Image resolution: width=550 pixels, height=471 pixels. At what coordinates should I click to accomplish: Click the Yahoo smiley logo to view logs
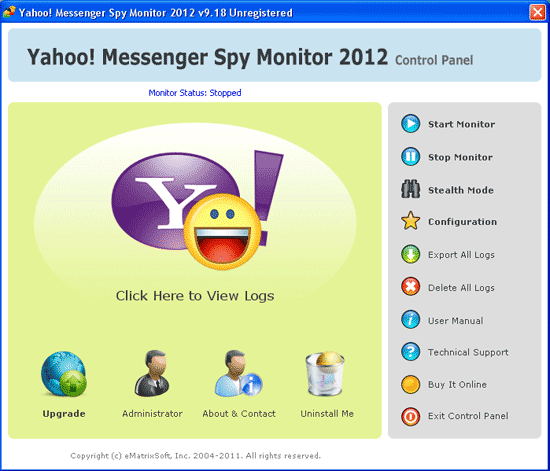[x=197, y=210]
